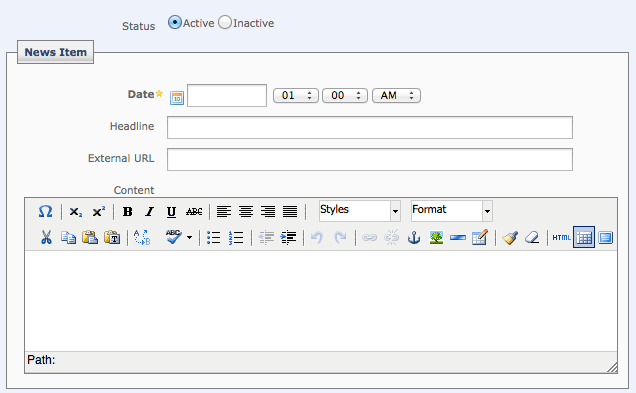Toggle underline formatting

(171, 212)
